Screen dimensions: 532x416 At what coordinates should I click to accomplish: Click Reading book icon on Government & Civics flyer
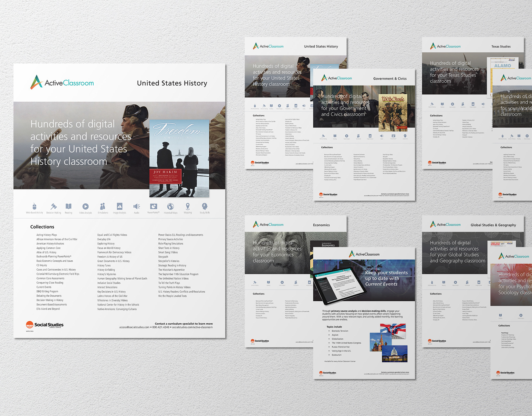click(x=335, y=136)
